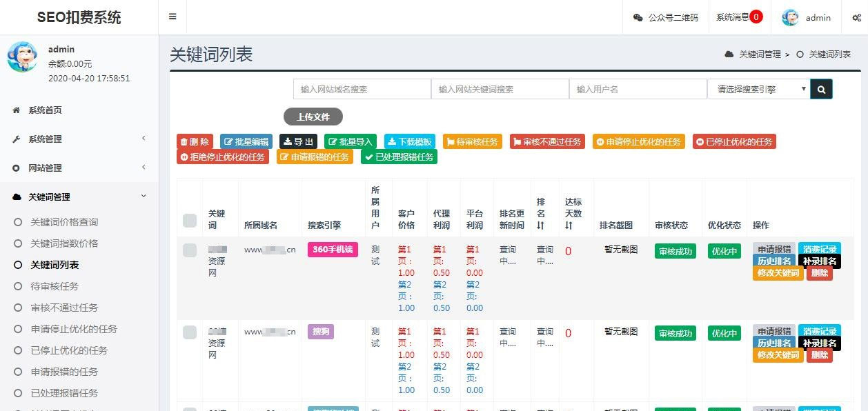Screen dimensions: 868x411
Task: Click the magnifier search button
Action: tap(820, 89)
